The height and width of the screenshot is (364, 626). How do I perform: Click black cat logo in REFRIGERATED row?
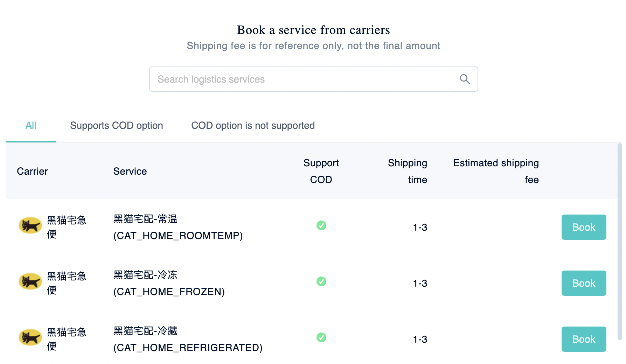(30, 337)
